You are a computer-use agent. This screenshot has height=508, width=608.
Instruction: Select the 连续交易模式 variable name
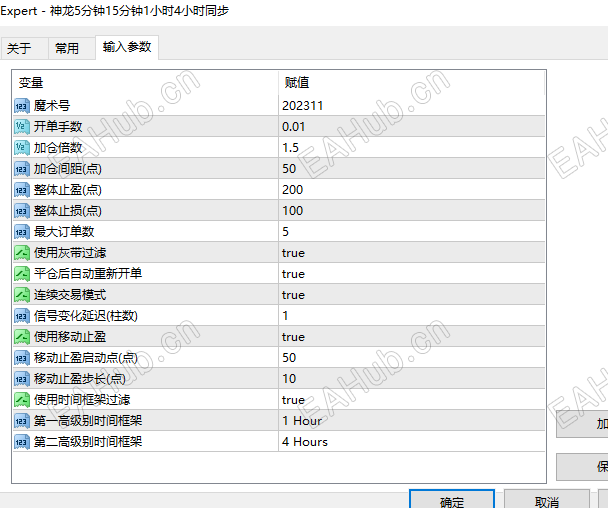(70, 295)
